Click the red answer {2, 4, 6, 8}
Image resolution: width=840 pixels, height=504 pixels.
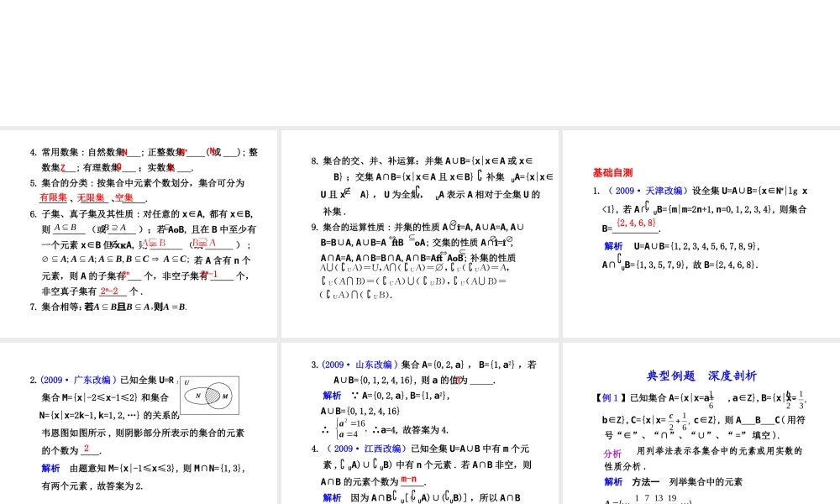tap(635, 223)
